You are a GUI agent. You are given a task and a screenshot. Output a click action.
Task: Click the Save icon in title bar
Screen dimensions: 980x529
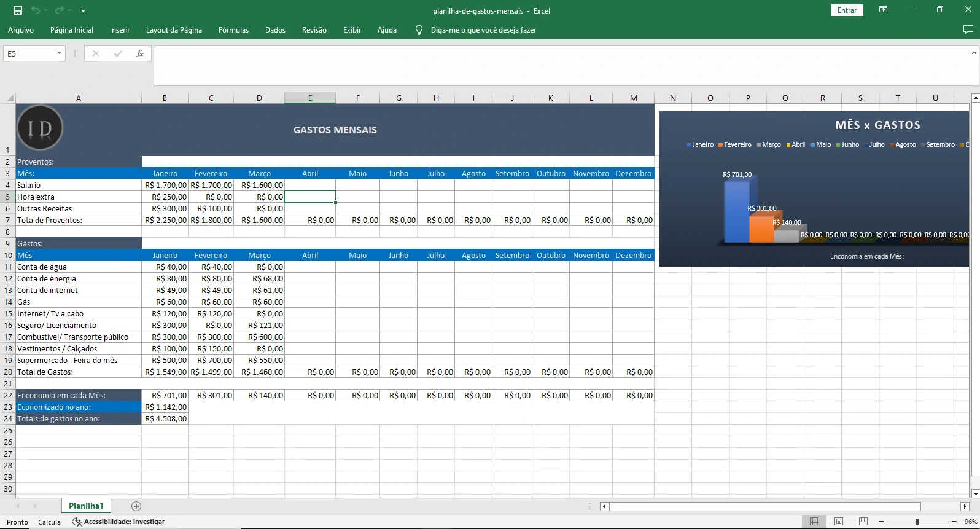18,10
